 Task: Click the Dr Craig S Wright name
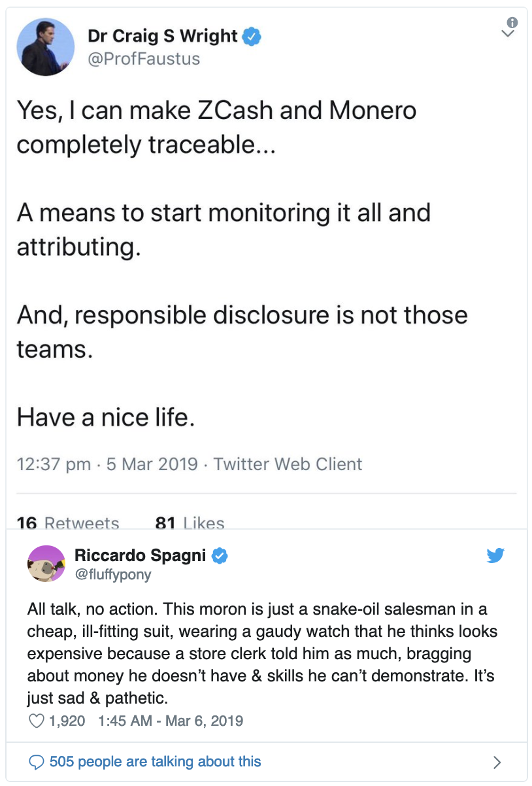162,37
